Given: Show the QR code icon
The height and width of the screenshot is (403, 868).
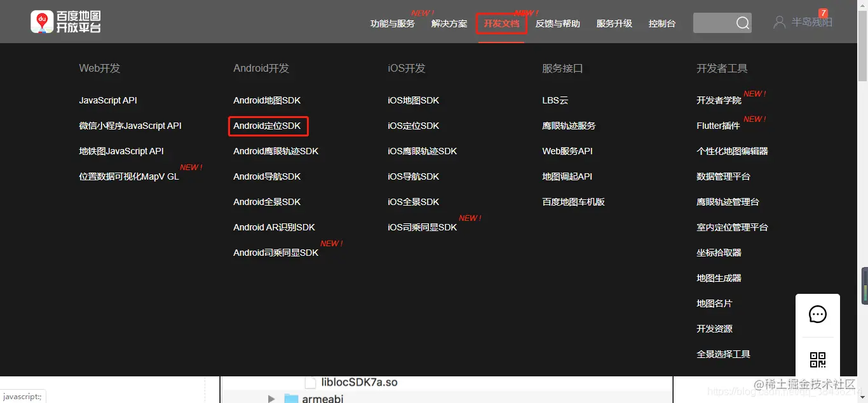Looking at the screenshot, I should (x=817, y=360).
